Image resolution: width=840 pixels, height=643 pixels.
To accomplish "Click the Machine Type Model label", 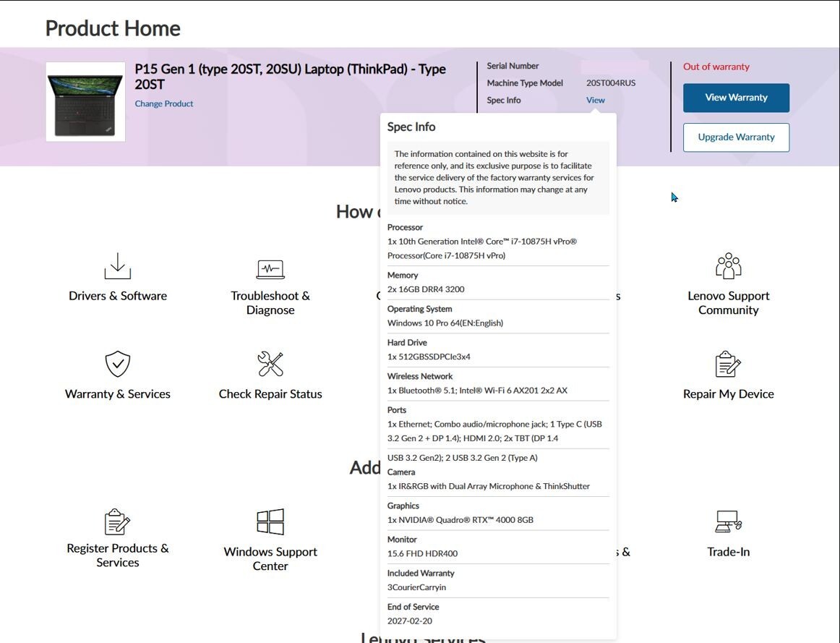I will (x=525, y=83).
